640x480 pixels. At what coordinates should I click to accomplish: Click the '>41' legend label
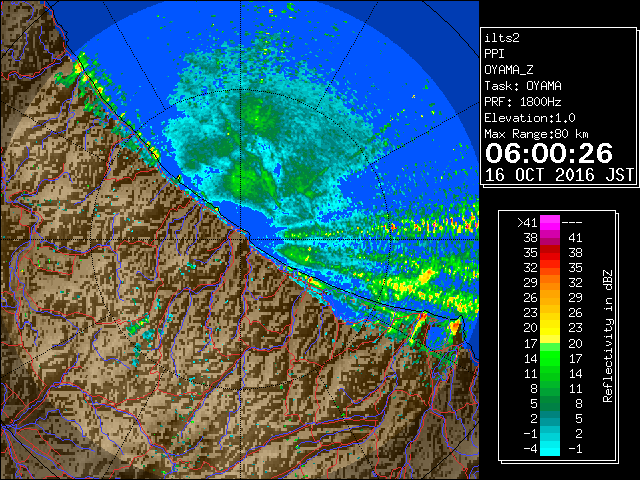pos(527,223)
